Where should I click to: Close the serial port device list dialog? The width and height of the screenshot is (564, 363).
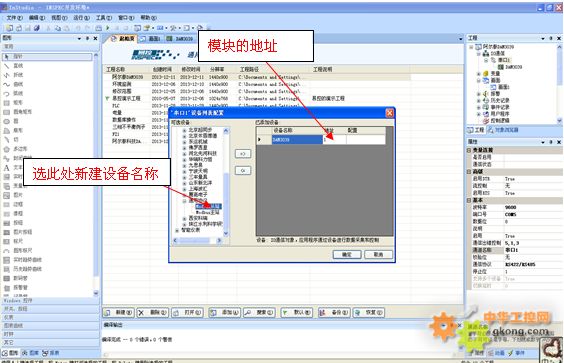[390, 113]
